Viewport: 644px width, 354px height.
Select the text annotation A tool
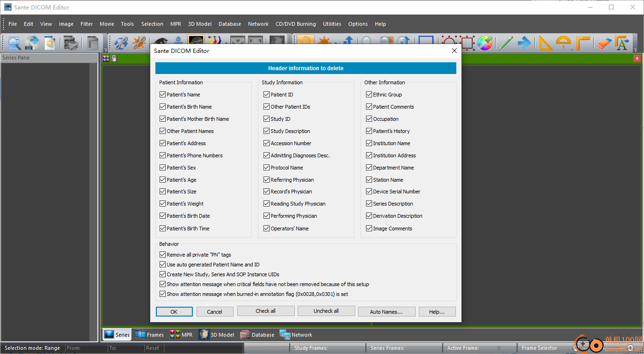tap(622, 43)
